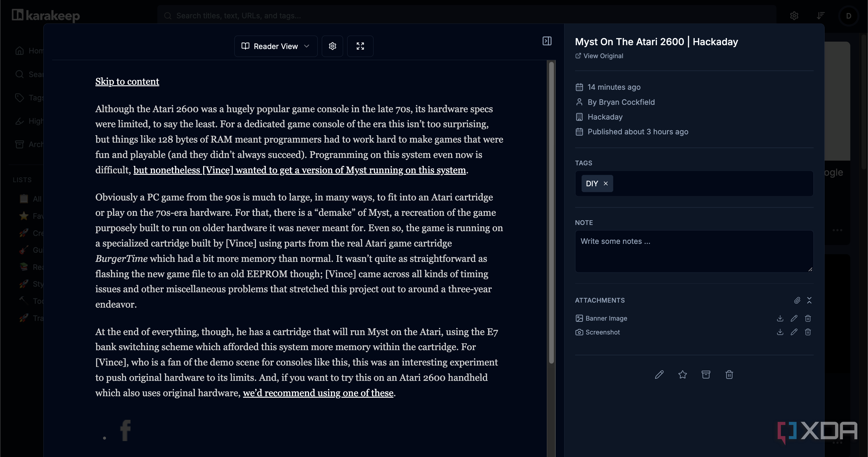The height and width of the screenshot is (457, 868).
Task: Open the View Original link
Action: pos(599,56)
